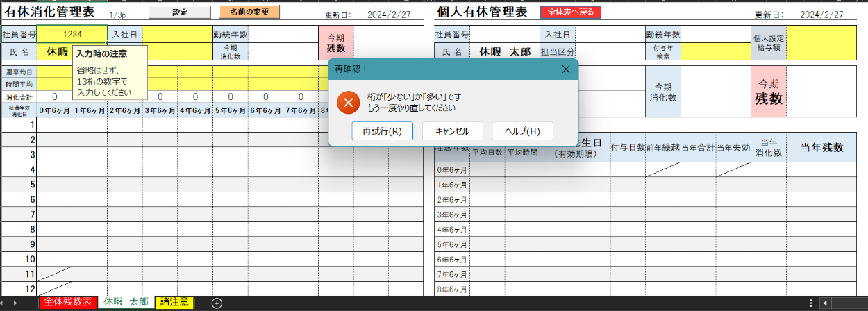Click the sheet tab scroll right arrow
Screen dimensions: 868x311
[x=26, y=303]
